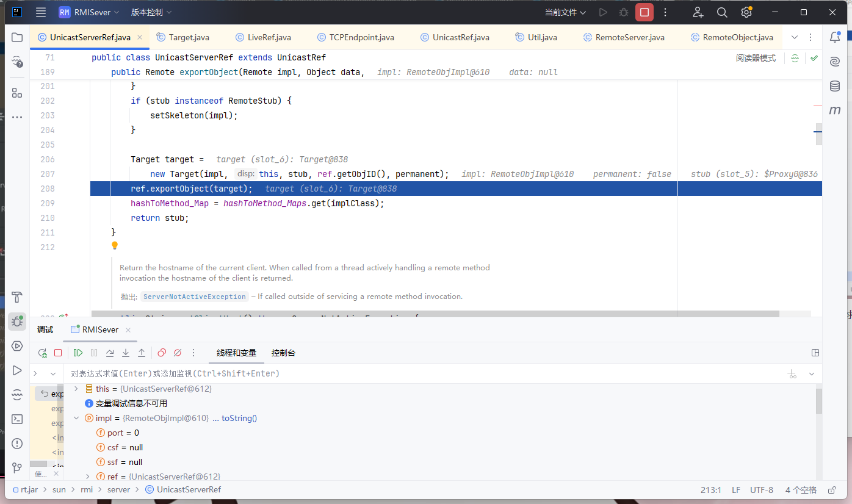
Task: Open the 版本控制 dropdown menu
Action: (151, 12)
